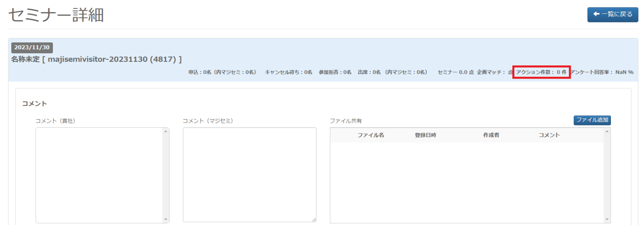Viewport: 644px width, 225px height.
Task: Click resize handle of コメント（マジセミ）box
Action: click(x=314, y=219)
